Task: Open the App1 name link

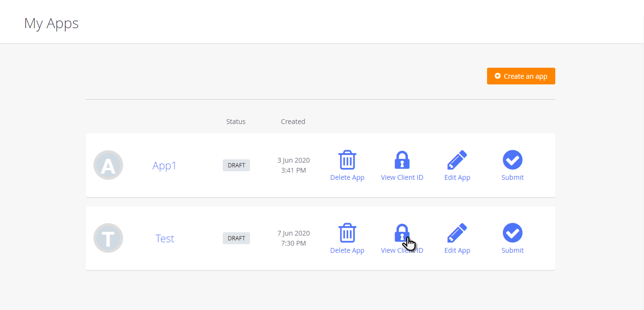Action: pos(165,165)
